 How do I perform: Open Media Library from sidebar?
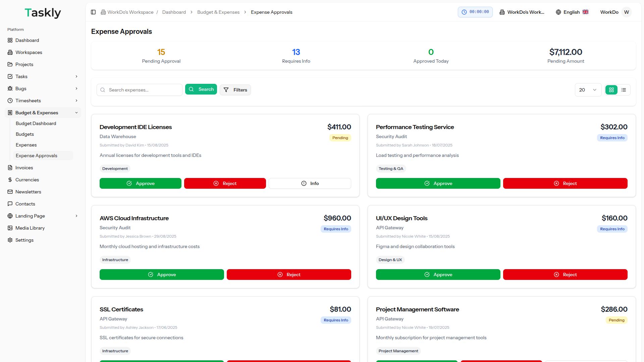click(30, 228)
